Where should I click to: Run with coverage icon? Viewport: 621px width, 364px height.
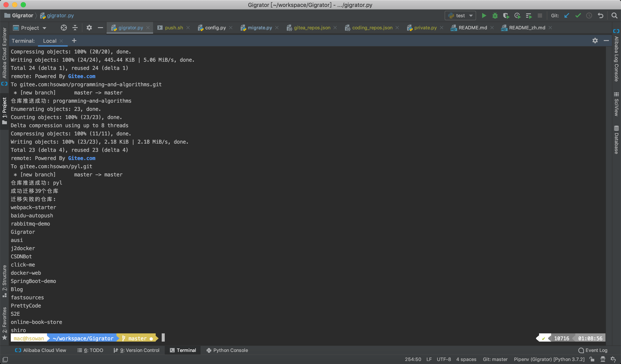(506, 16)
